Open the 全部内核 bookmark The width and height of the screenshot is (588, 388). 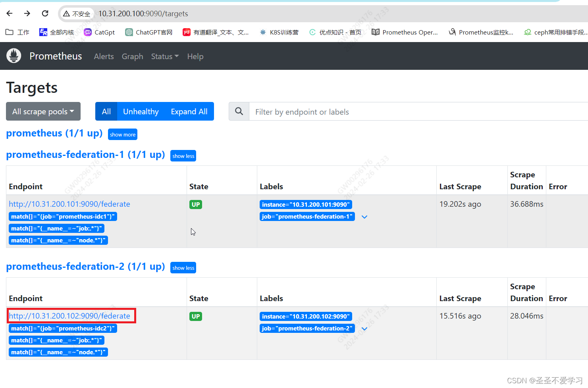[57, 33]
